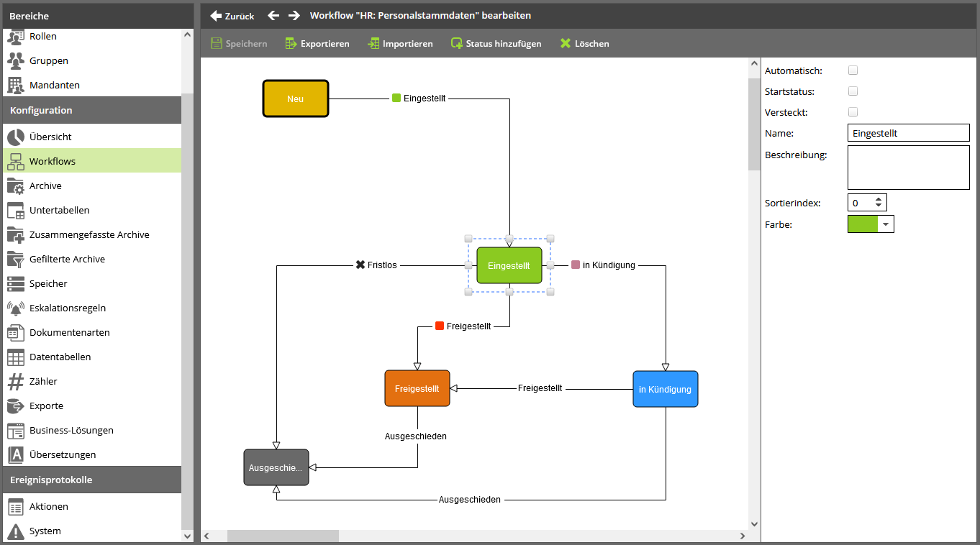Decrease Sortierindex with down stepper arrow
This screenshot has width=980, height=545.
879,206
